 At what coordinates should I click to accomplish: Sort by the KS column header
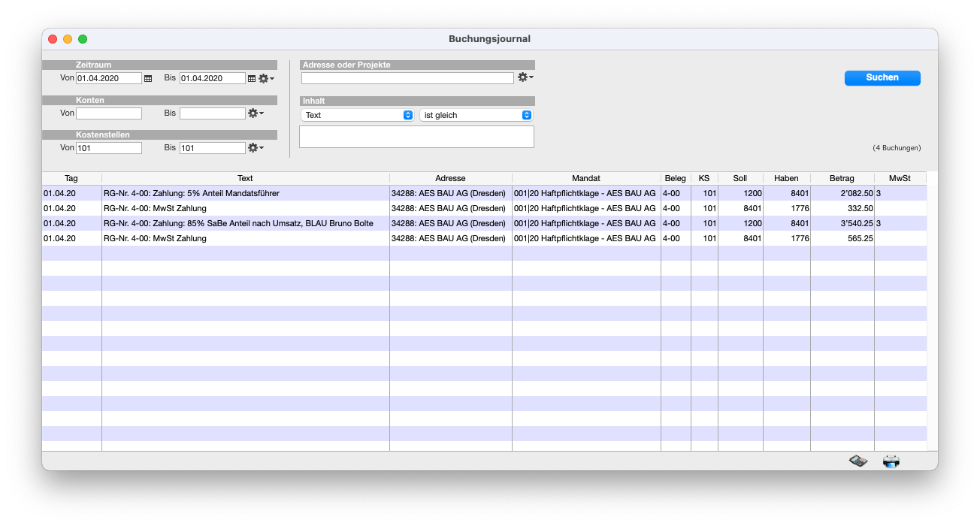(x=704, y=179)
